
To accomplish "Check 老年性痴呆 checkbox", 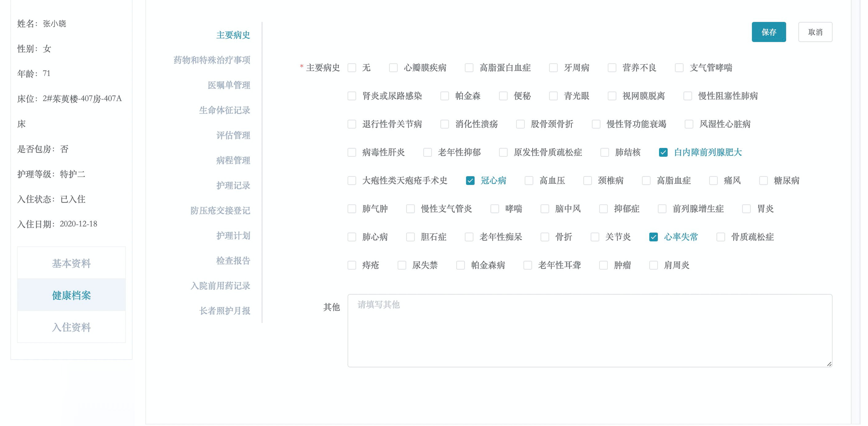I will [x=469, y=237].
